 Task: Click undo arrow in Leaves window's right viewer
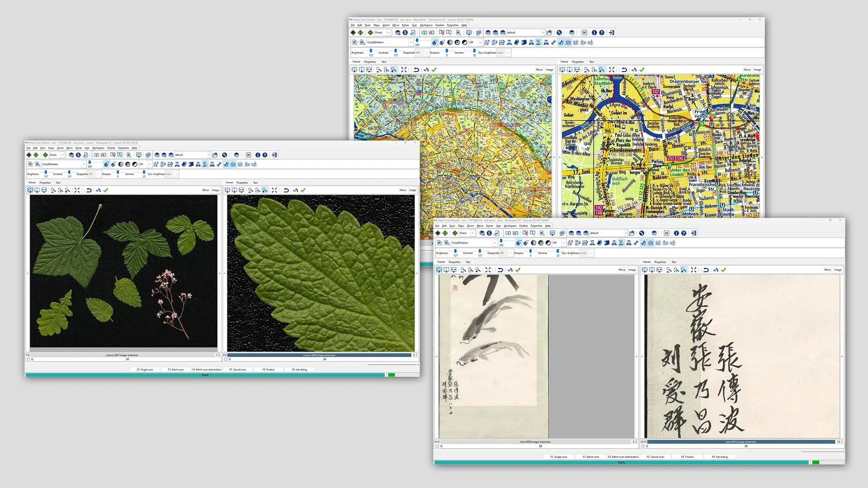[x=286, y=190]
